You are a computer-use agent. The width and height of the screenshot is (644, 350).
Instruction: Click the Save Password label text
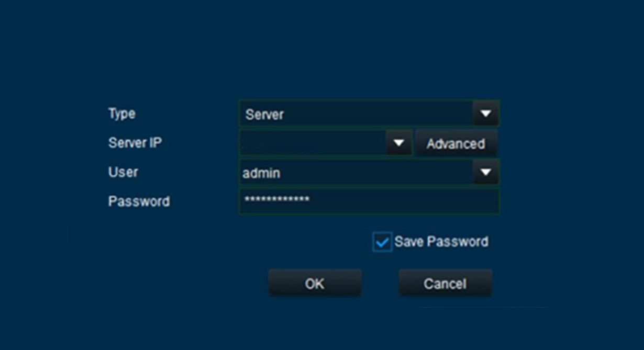click(x=441, y=242)
